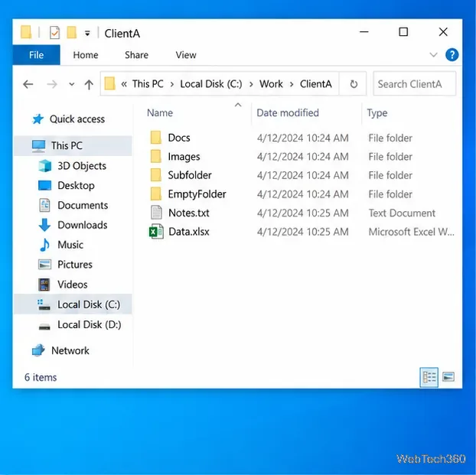Switch to Large icons view in status bar
This screenshot has width=476, height=475.
(448, 376)
